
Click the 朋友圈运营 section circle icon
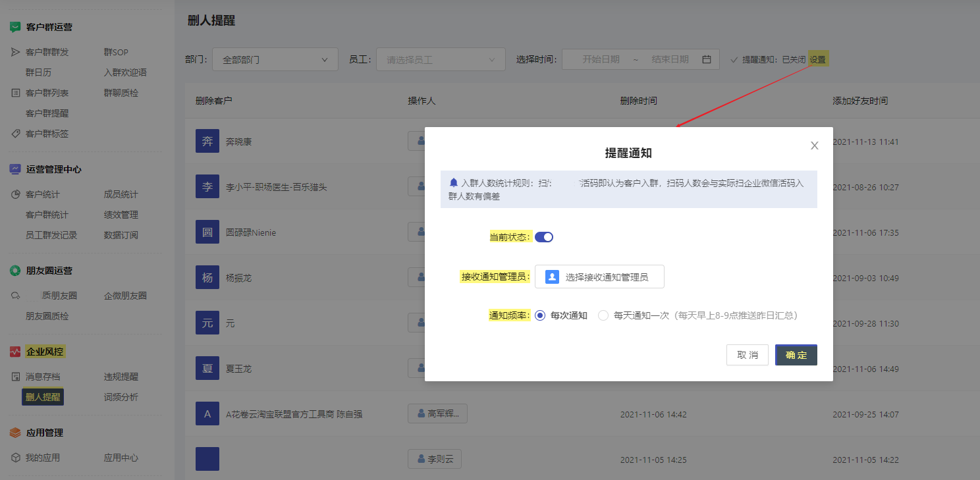coord(15,271)
